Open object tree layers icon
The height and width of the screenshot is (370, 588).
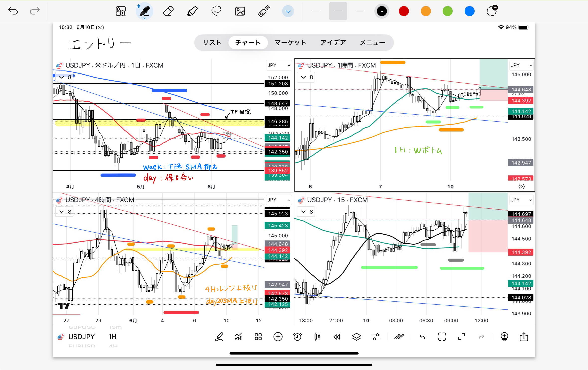357,337
